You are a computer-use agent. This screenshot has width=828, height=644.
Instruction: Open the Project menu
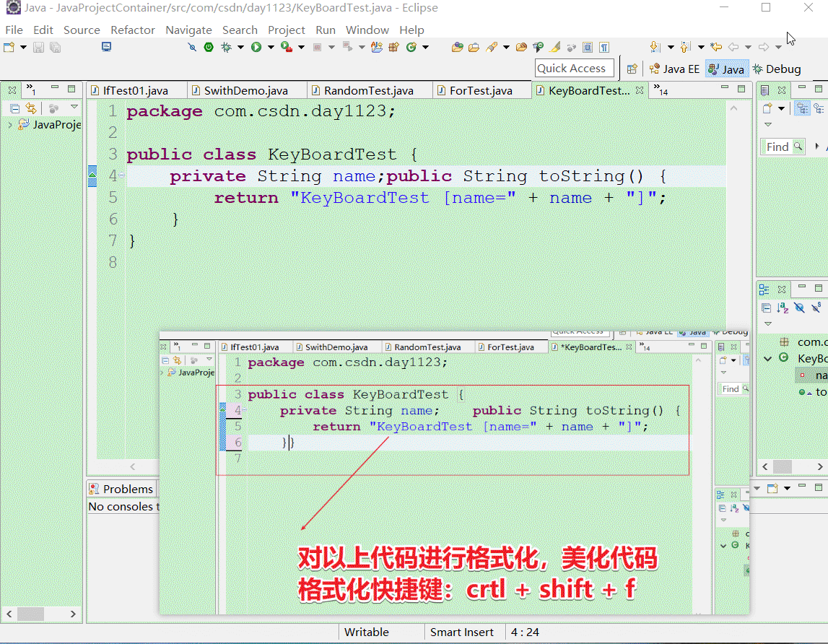pos(286,30)
